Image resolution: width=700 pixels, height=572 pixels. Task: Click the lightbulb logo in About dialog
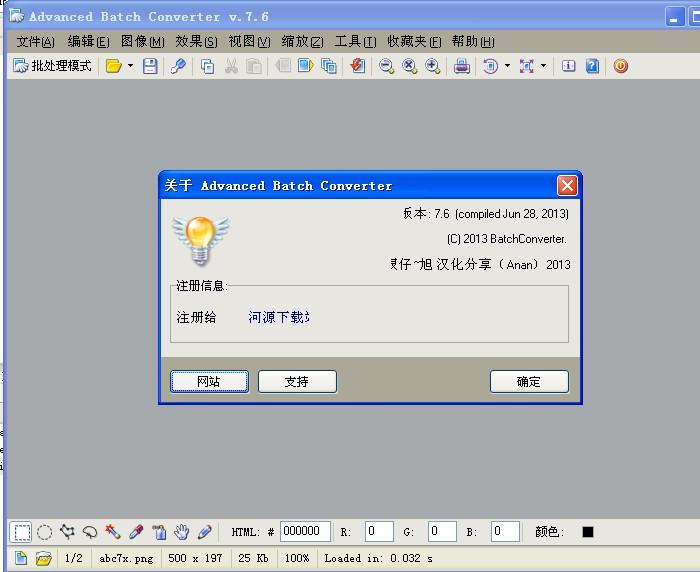(200, 241)
